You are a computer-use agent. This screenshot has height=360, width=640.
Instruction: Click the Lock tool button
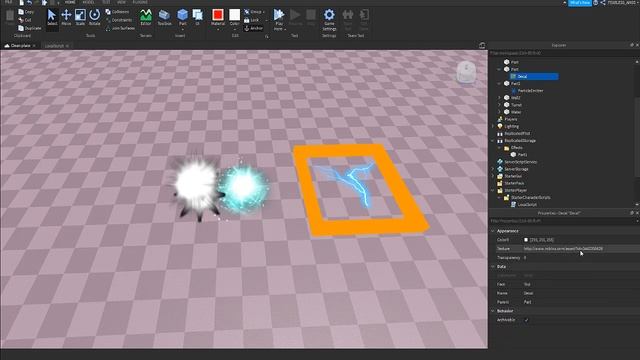tap(251, 20)
